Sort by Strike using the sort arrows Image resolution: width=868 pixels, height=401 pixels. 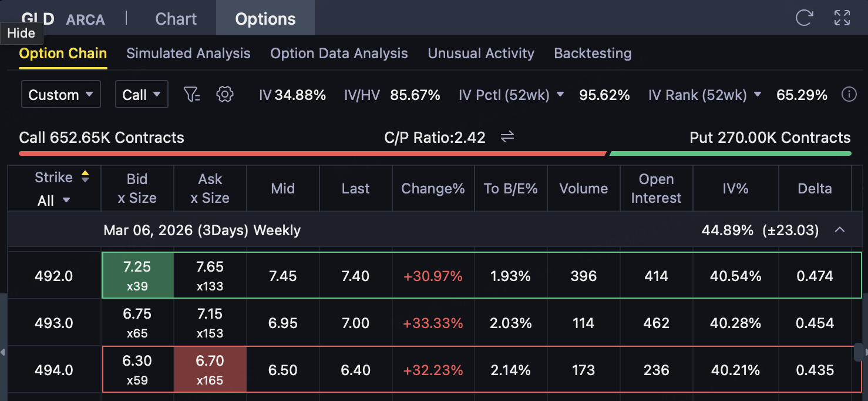point(85,177)
